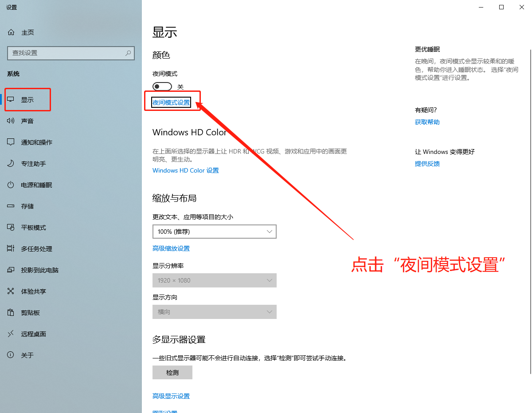Click the 电源和睡眠 power icon
Image resolution: width=532 pixels, height=413 pixels.
(11, 185)
